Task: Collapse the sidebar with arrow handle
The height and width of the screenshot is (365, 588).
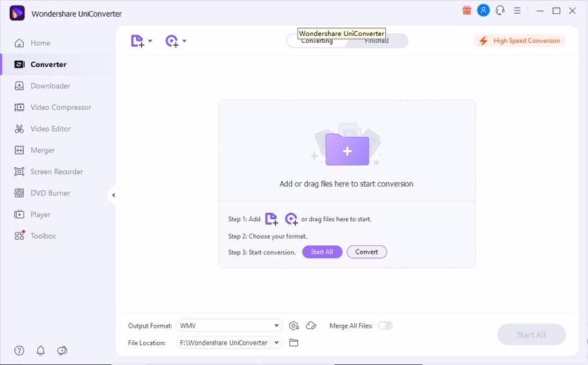Action: 113,195
